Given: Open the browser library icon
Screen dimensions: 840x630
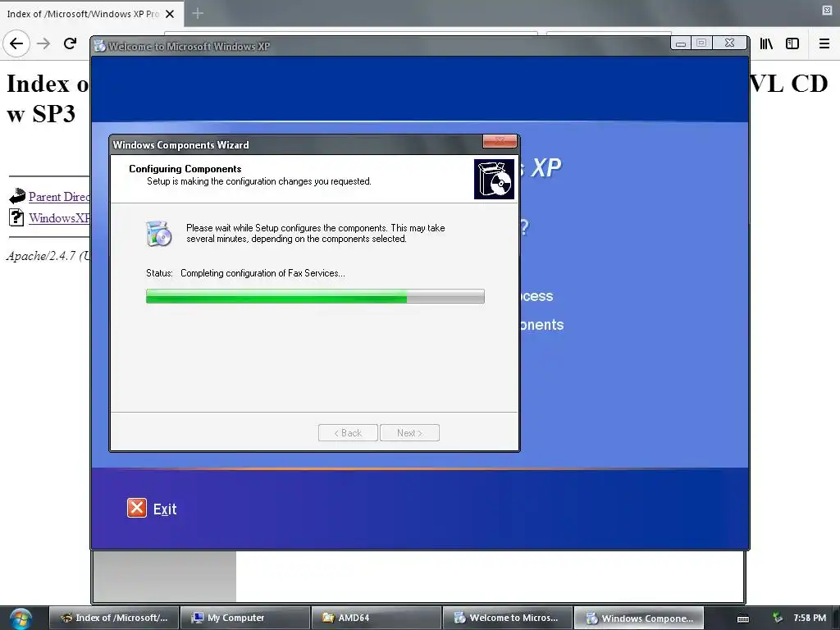Looking at the screenshot, I should click(x=766, y=43).
